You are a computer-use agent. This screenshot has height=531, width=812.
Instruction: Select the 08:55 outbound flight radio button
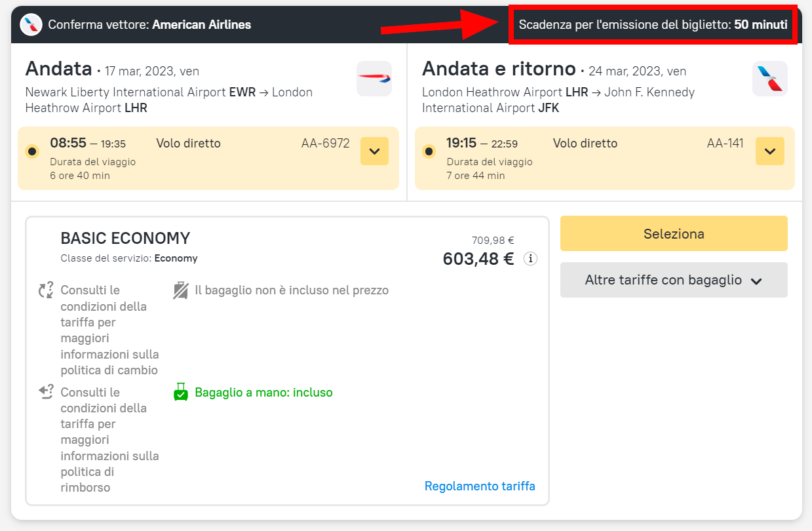32,151
